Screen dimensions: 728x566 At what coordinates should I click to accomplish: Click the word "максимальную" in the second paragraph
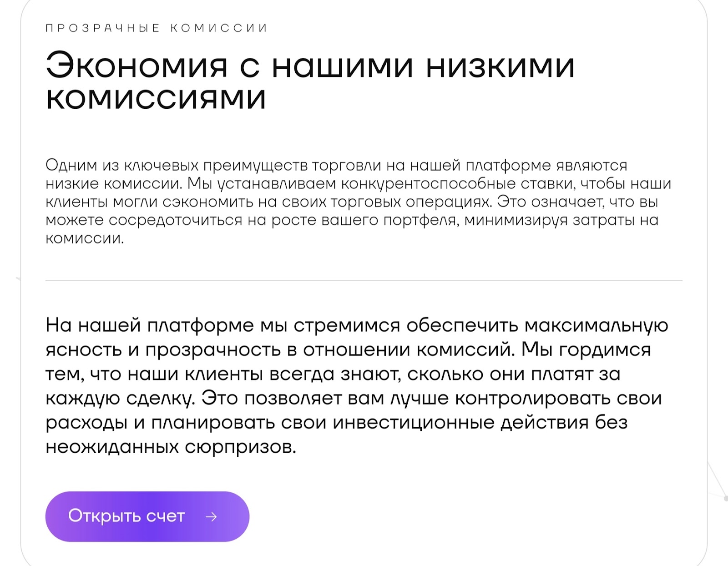click(596, 325)
